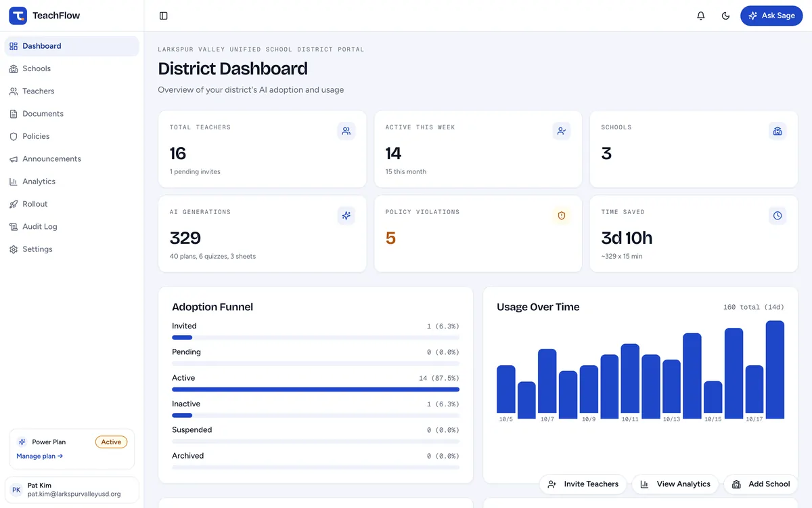Click the 10/5 usage chart bar
Image resolution: width=812 pixels, height=508 pixels.
coord(506,389)
